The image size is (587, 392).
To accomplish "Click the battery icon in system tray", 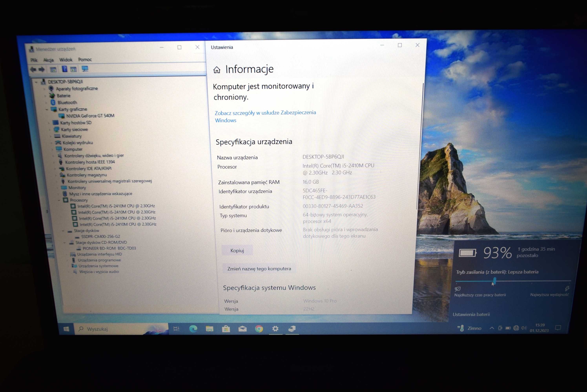I will point(508,328).
